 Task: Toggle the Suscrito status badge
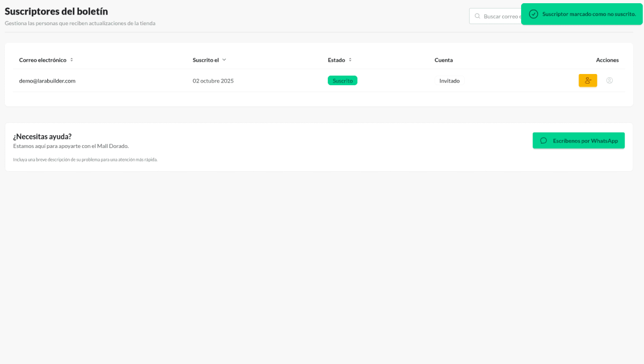click(342, 80)
